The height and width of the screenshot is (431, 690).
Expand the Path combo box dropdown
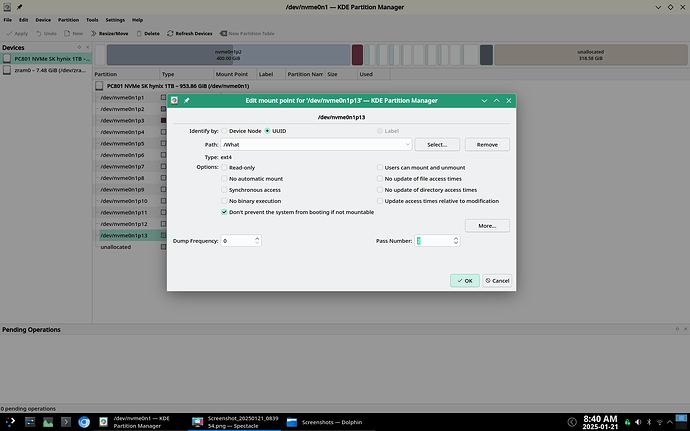(x=407, y=144)
